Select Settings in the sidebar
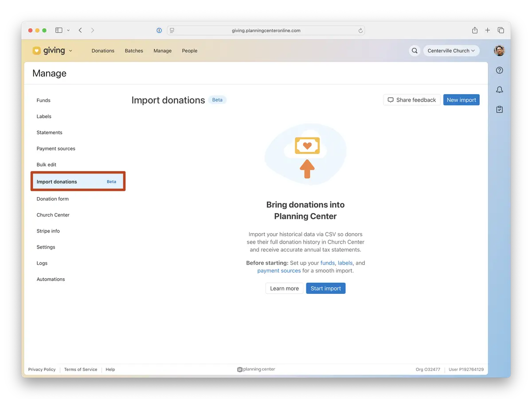 click(x=46, y=247)
